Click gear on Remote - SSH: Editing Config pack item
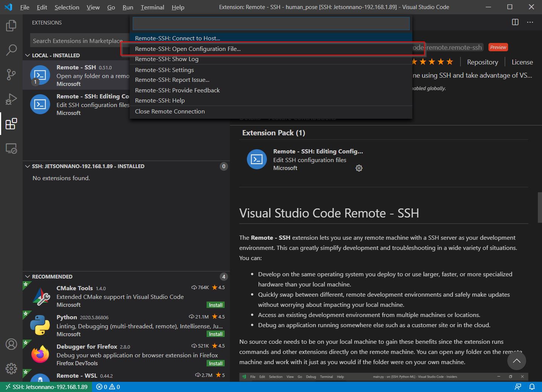Image resolution: width=542 pixels, height=392 pixels. [359, 168]
